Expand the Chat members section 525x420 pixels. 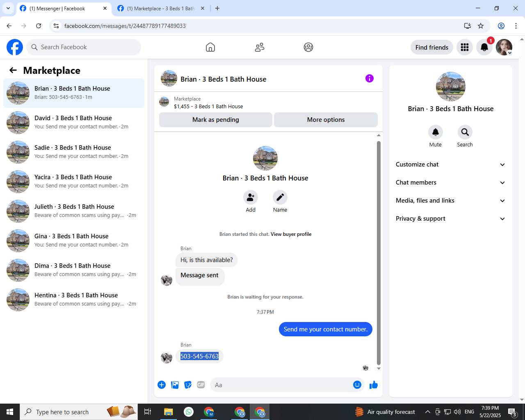pyautogui.click(x=450, y=183)
